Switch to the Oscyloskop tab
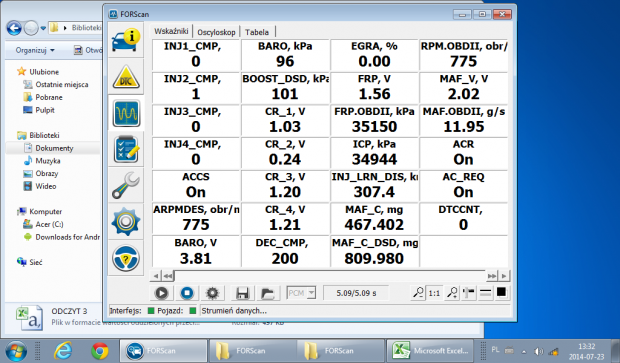 216,32
